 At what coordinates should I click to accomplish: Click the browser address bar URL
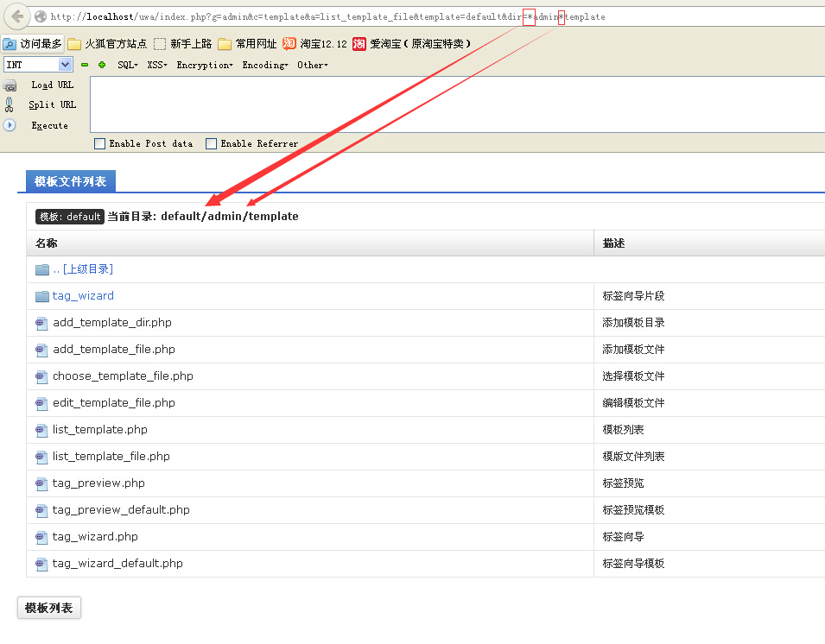coord(327,16)
